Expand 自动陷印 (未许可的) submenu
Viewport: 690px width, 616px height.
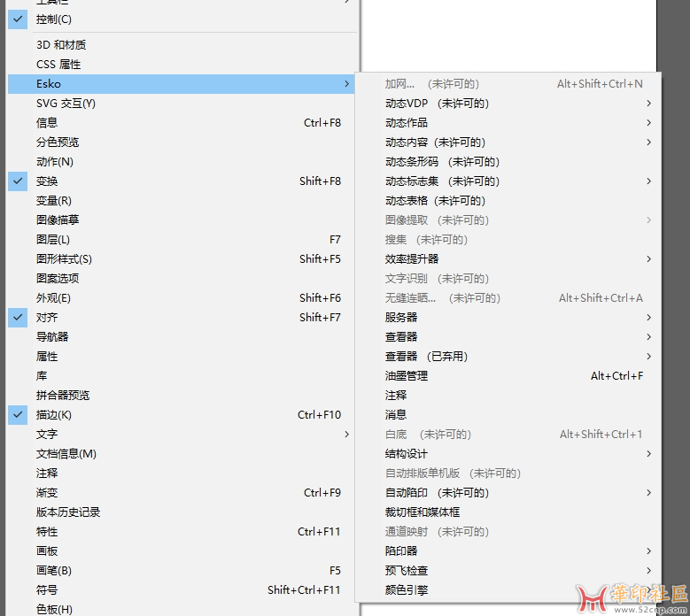[508, 492]
